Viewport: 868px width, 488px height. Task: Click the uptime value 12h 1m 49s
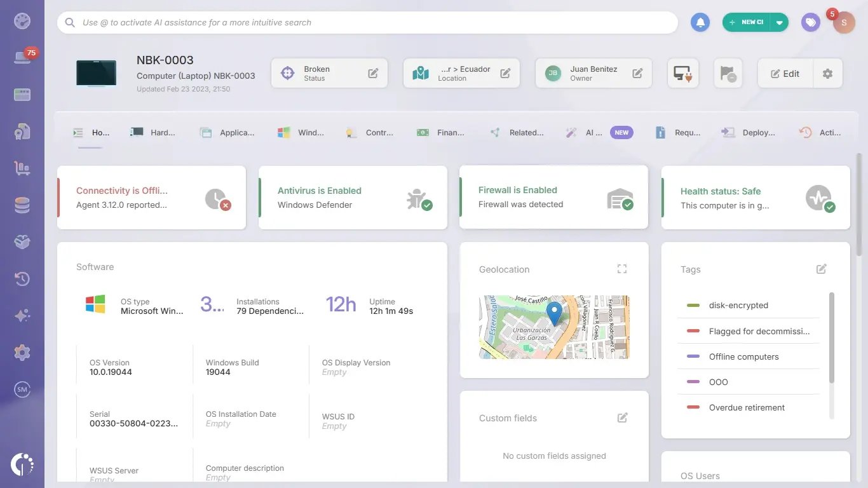point(391,311)
